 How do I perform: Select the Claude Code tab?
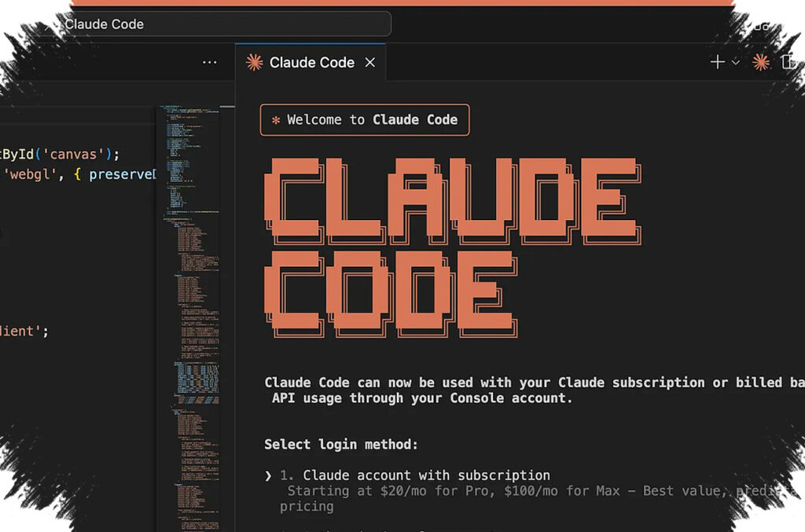311,63
